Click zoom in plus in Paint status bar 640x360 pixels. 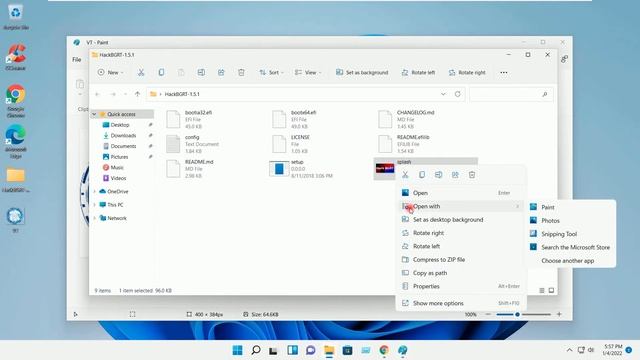pyautogui.click(x=559, y=314)
